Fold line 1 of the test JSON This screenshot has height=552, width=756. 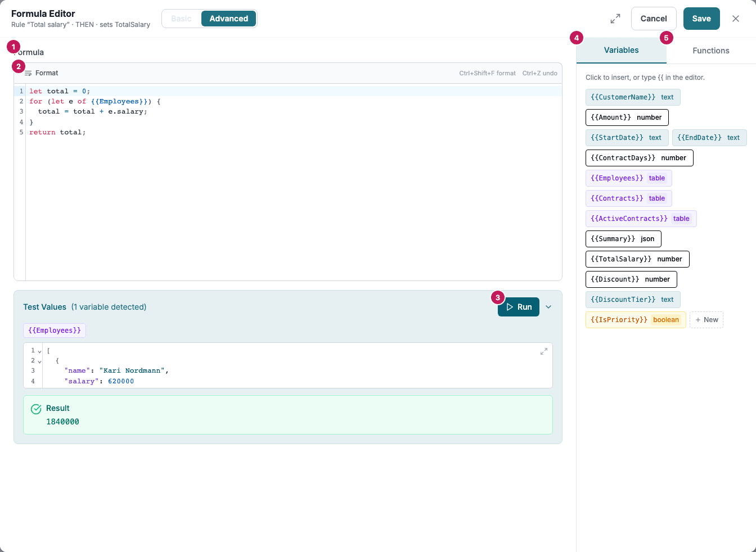tap(39, 351)
